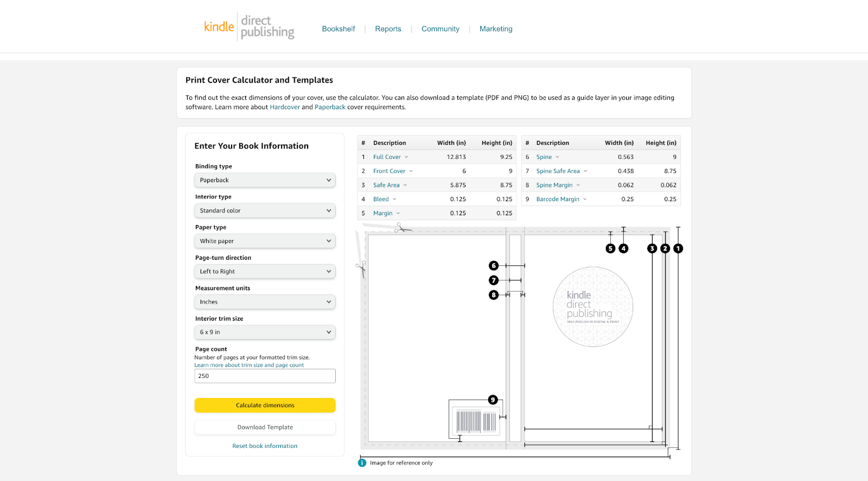The height and width of the screenshot is (481, 868).
Task: Change the Paper type dropdown from White paper
Action: pyautogui.click(x=265, y=241)
